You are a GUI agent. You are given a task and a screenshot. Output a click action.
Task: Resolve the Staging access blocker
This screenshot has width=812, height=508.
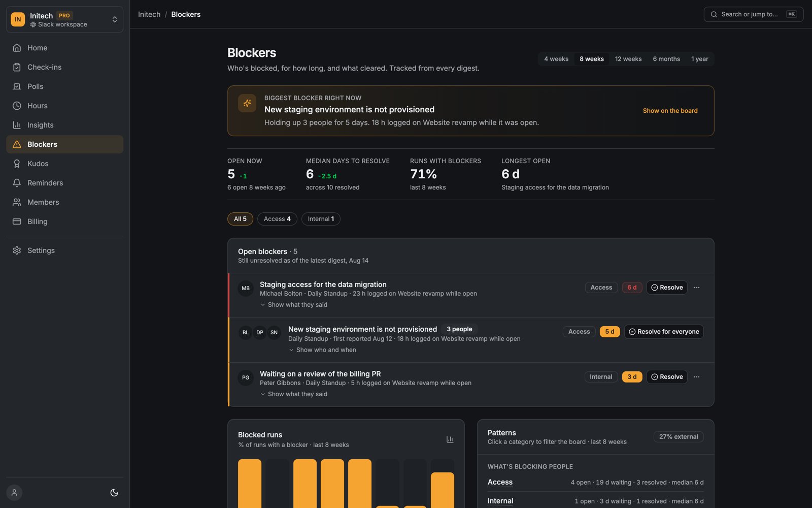click(x=667, y=288)
